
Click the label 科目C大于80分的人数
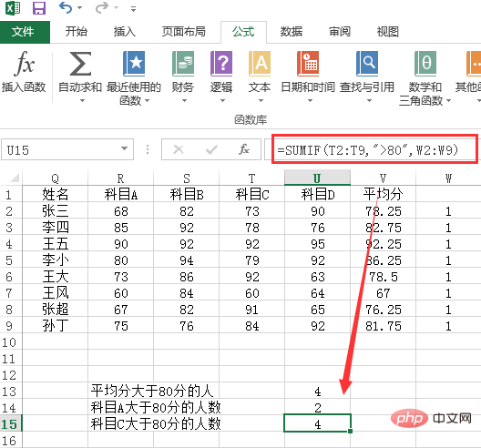click(156, 424)
